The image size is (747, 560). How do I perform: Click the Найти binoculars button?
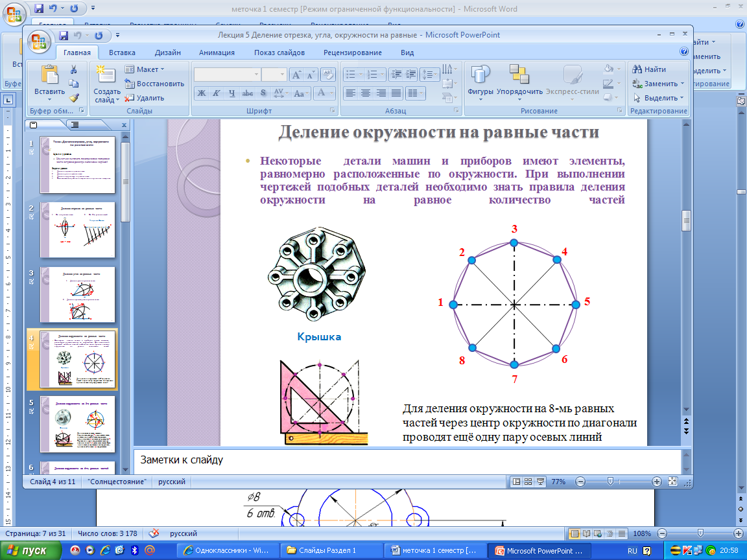[x=649, y=69]
